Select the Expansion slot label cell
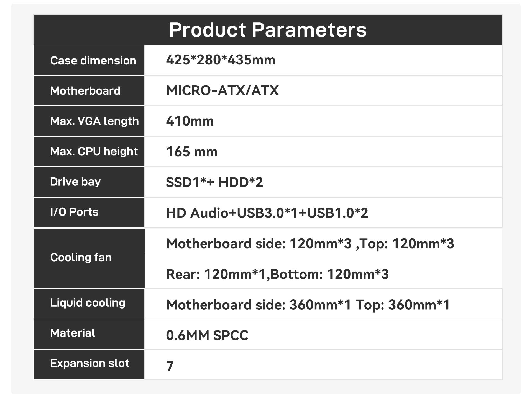532x406 pixels. tap(89, 364)
